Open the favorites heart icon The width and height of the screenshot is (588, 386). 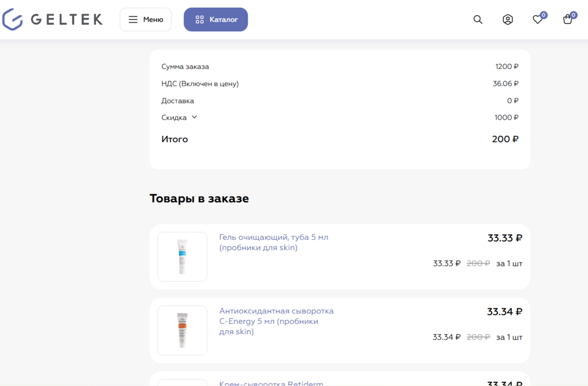tap(537, 19)
